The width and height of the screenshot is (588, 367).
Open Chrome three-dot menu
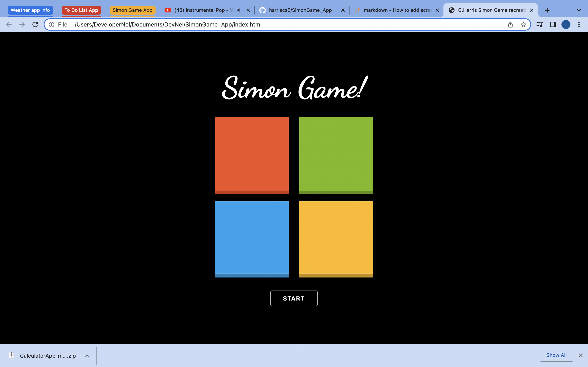579,24
